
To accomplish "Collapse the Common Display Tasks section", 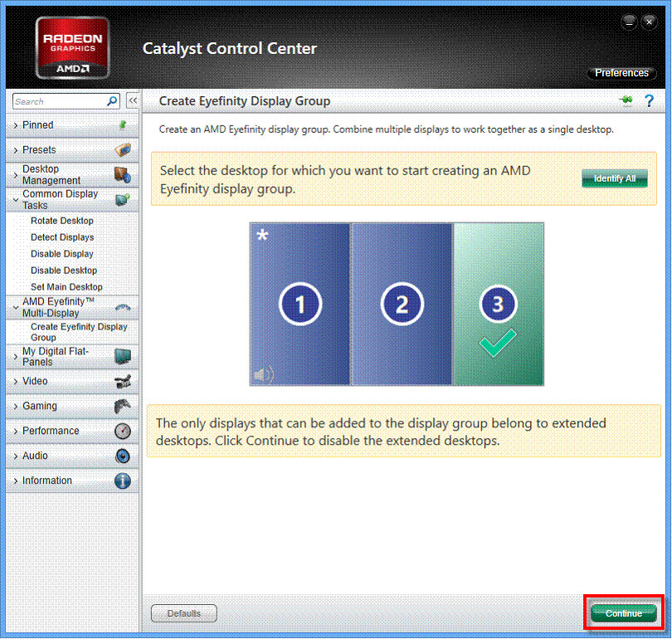I will (x=16, y=200).
